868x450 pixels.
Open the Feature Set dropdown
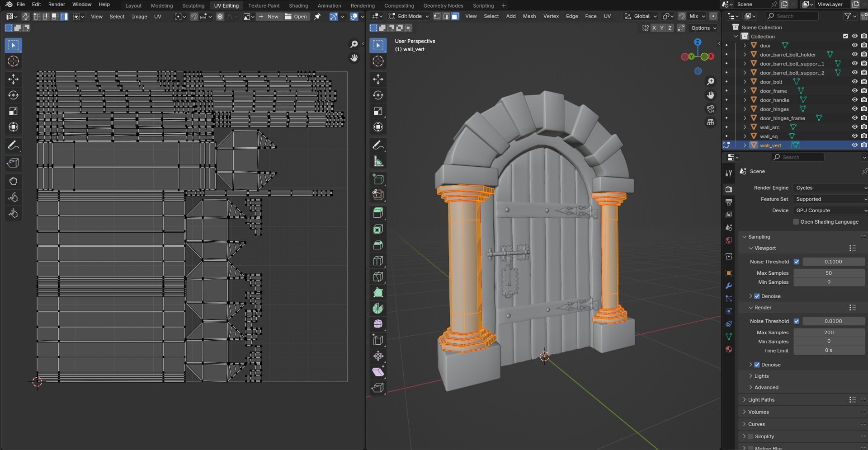click(831, 199)
